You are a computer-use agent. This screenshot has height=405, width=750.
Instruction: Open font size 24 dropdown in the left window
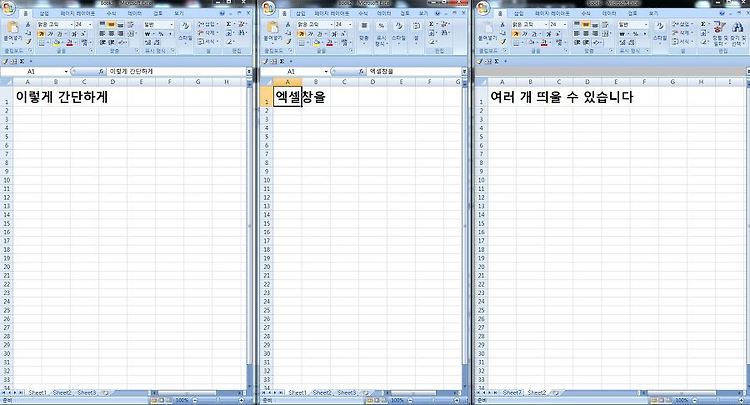point(90,24)
